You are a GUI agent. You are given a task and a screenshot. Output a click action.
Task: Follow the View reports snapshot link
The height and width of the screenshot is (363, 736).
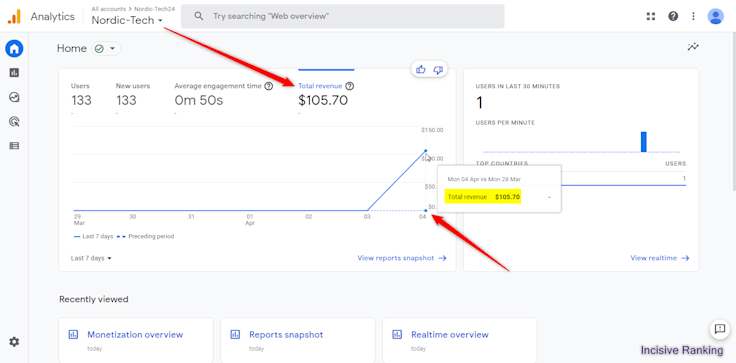tap(402, 258)
